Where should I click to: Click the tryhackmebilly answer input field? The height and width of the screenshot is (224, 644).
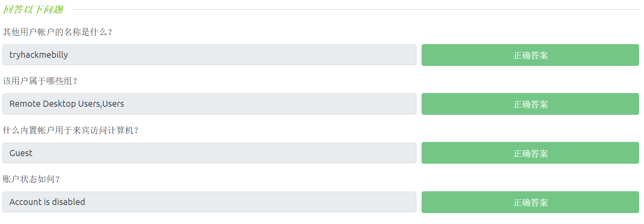pyautogui.click(x=209, y=55)
